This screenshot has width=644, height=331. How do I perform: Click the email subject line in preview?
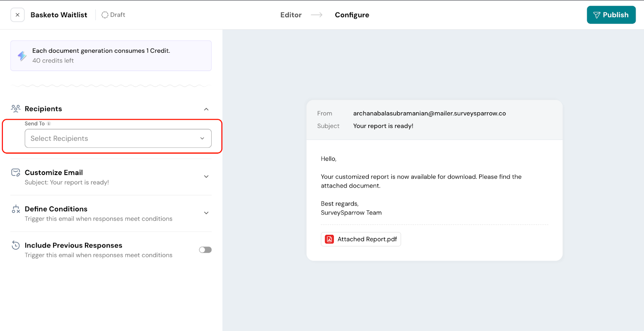tap(383, 126)
